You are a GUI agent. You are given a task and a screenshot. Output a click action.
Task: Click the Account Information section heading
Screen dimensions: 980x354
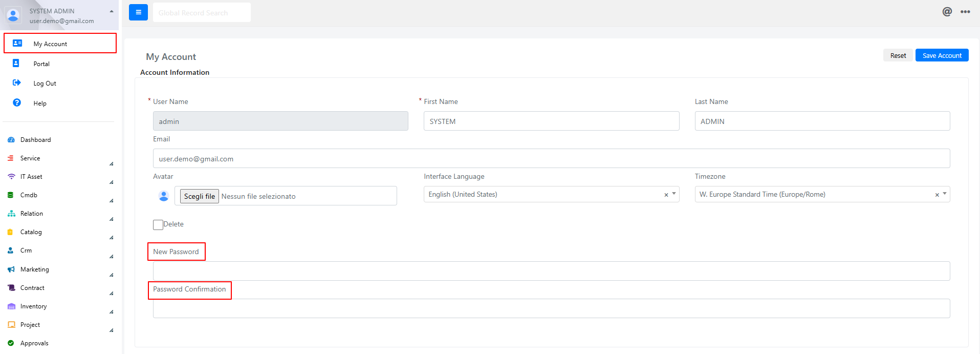(x=175, y=72)
